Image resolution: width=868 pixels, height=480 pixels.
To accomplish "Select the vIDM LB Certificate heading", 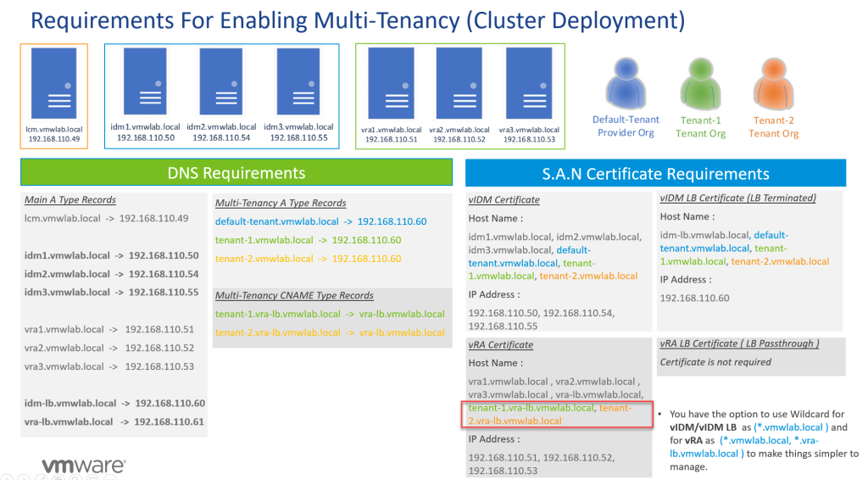I will [x=737, y=198].
